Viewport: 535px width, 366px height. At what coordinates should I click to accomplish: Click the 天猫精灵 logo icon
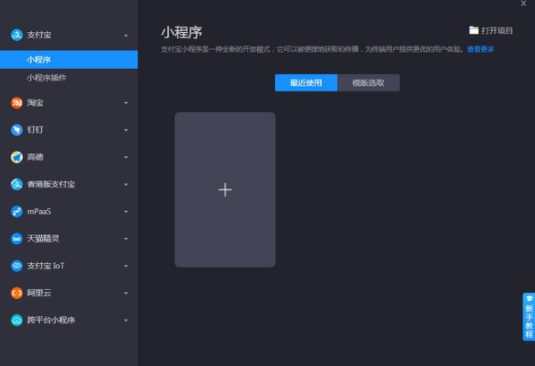16,238
